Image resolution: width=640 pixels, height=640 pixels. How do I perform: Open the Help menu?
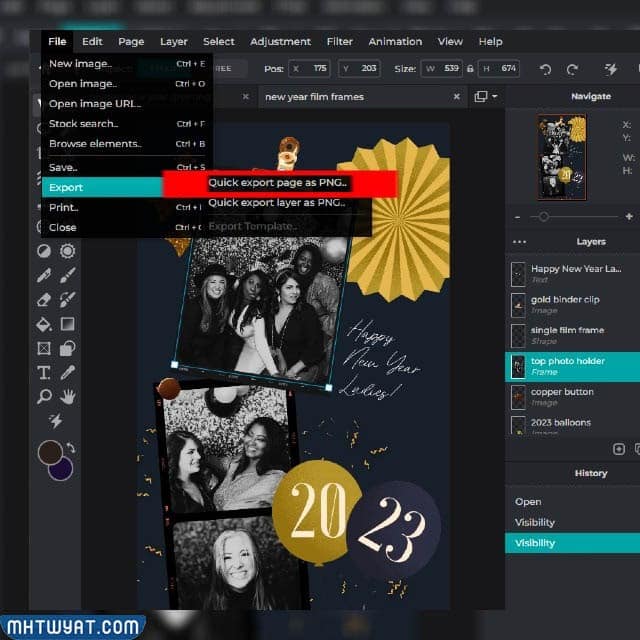pyautogui.click(x=490, y=42)
